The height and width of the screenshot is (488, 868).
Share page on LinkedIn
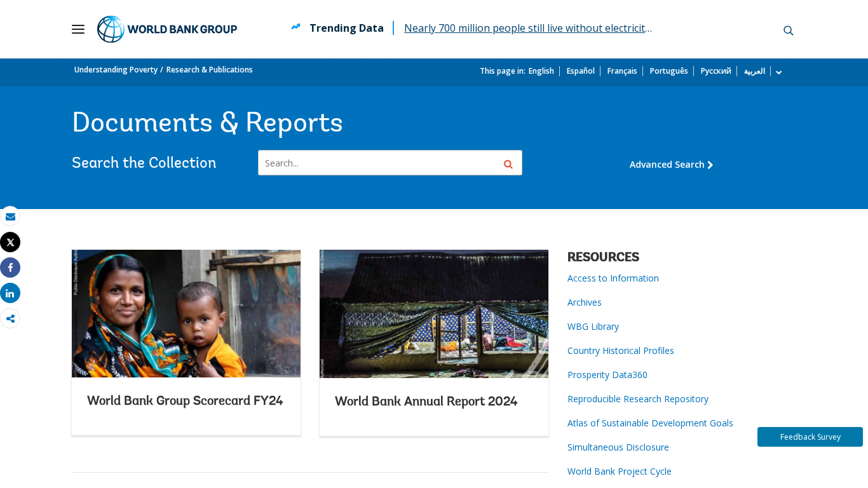pos(10,293)
